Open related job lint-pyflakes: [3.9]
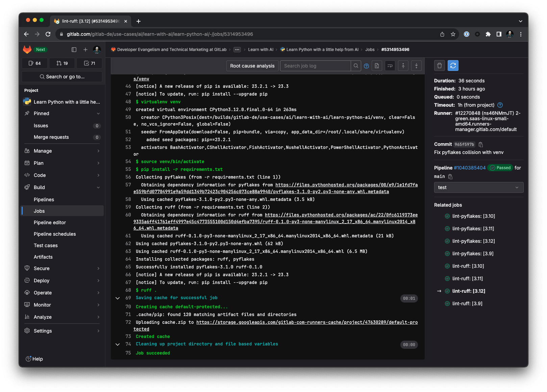Viewport: 547px width, 392px height. [x=473, y=254]
